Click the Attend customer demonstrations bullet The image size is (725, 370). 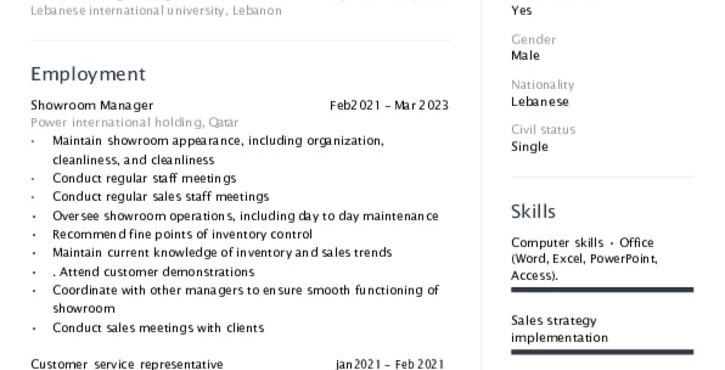pos(154,272)
